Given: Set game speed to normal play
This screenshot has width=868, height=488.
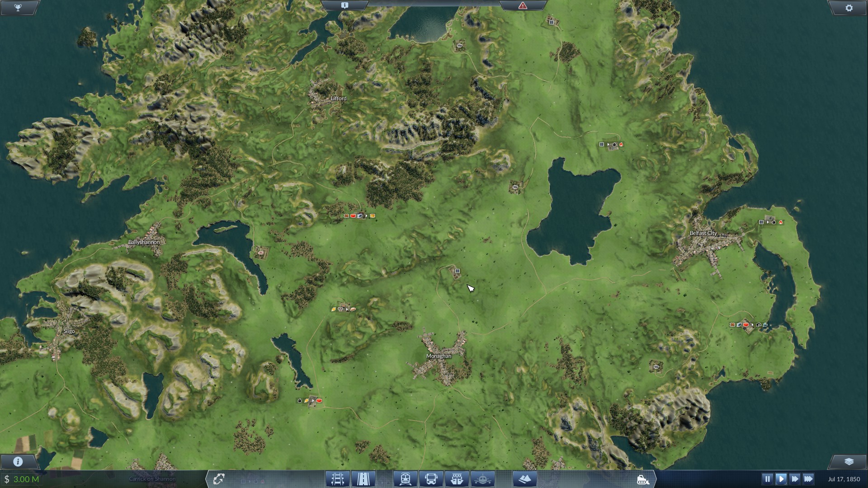Looking at the screenshot, I should coord(781,479).
